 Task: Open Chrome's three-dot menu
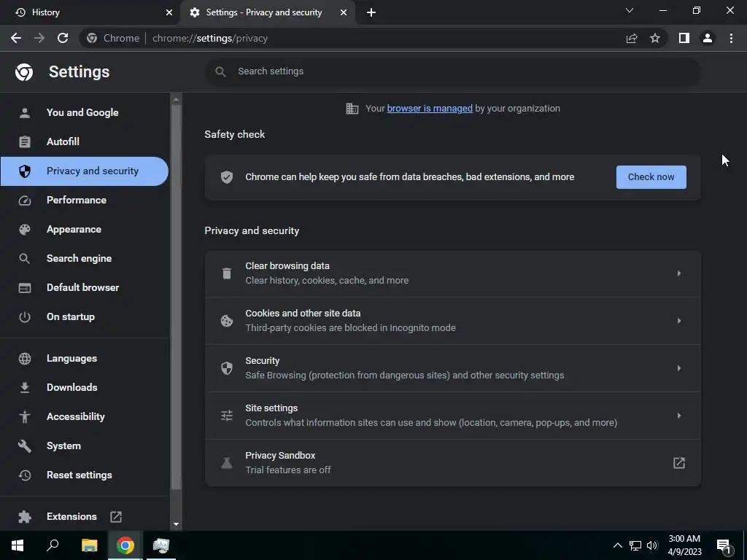pos(731,38)
